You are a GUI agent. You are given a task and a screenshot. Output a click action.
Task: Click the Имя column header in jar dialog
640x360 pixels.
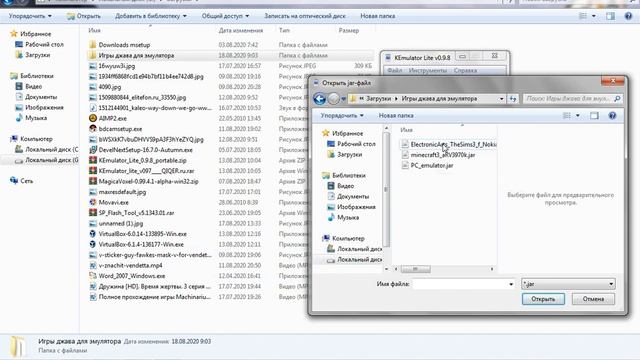[x=407, y=130]
